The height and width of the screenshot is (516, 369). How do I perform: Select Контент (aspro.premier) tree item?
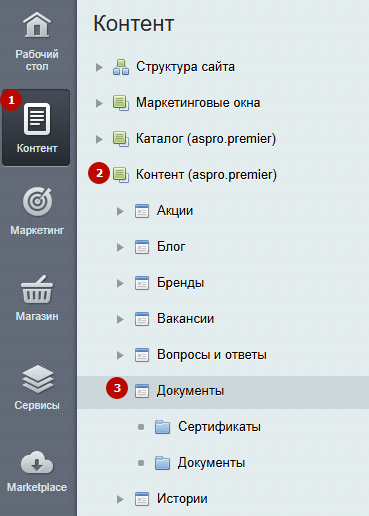coord(206,175)
